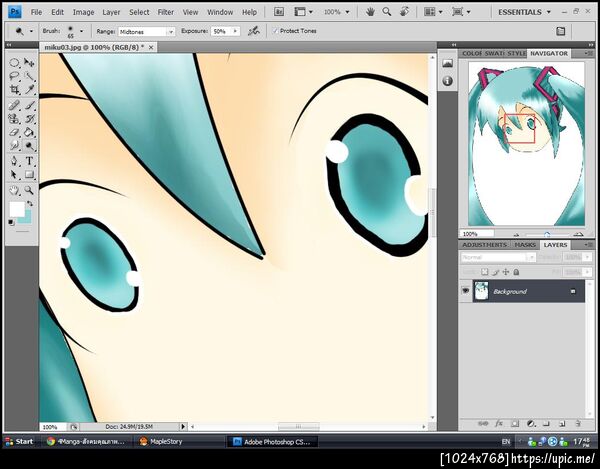600x469 pixels.
Task: Reset default foreground and background colors
Action: click(12, 223)
